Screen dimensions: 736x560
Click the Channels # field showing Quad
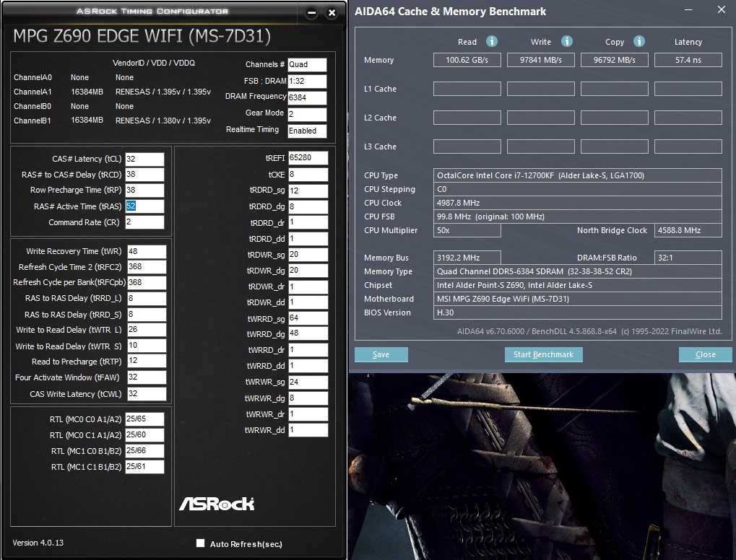click(307, 65)
